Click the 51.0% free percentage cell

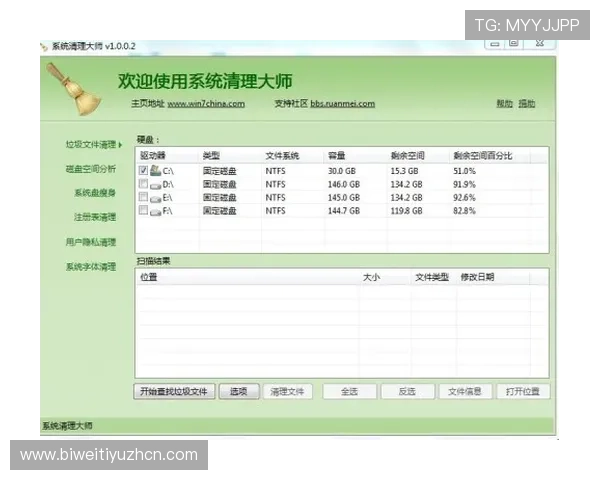coord(464,171)
